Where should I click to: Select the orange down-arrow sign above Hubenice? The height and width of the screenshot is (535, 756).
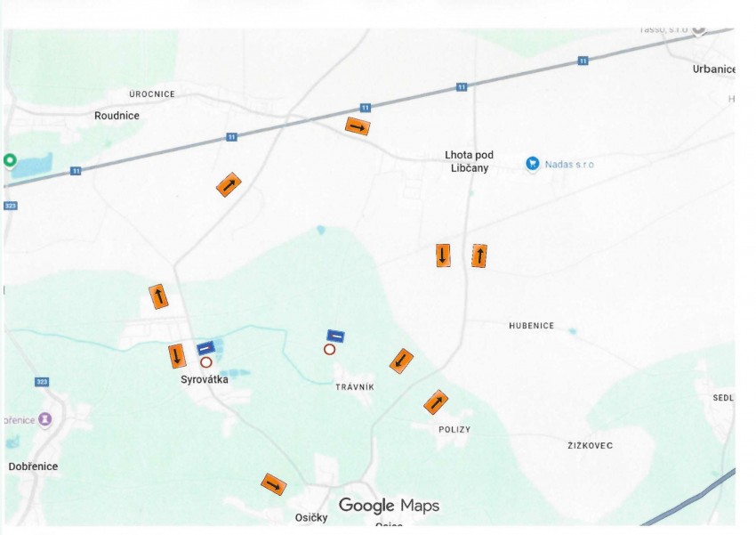click(x=443, y=255)
